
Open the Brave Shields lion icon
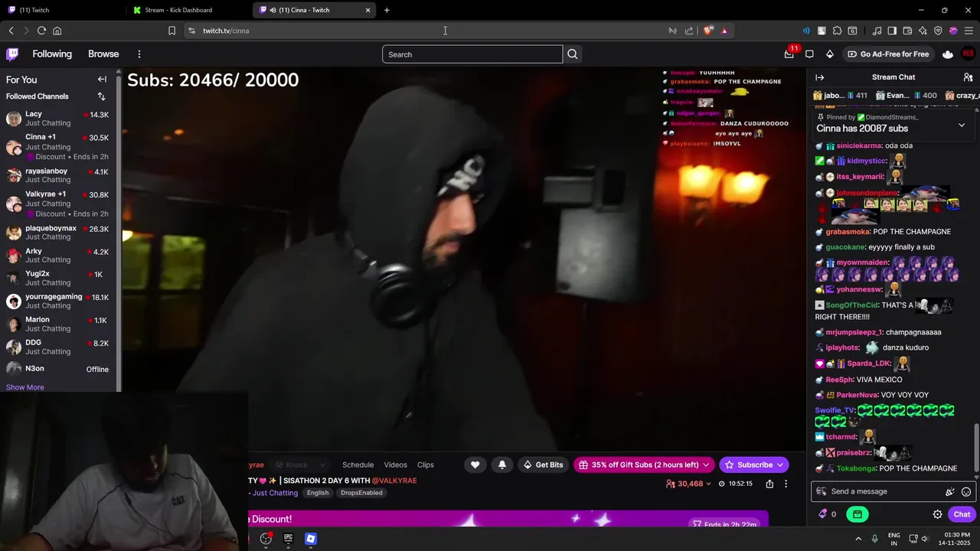pos(708,31)
